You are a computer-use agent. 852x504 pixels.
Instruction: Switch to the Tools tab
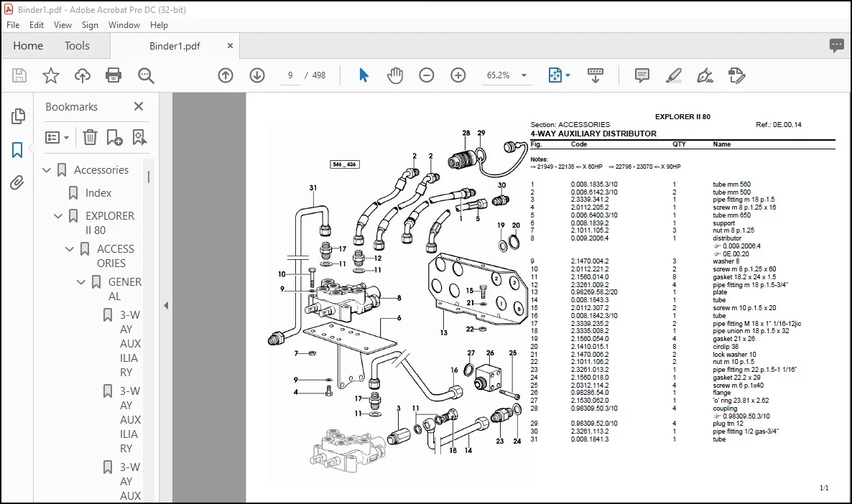click(x=77, y=46)
